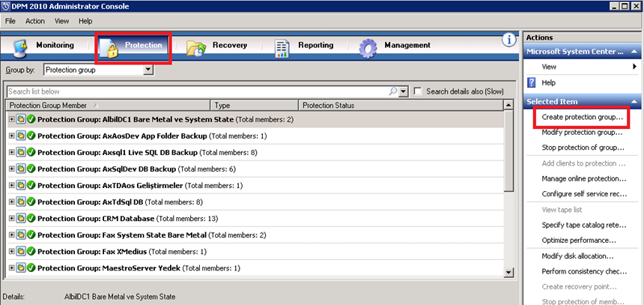Expand AxTDAos Geliştirmeler group
The image size is (644, 305).
click(x=11, y=185)
